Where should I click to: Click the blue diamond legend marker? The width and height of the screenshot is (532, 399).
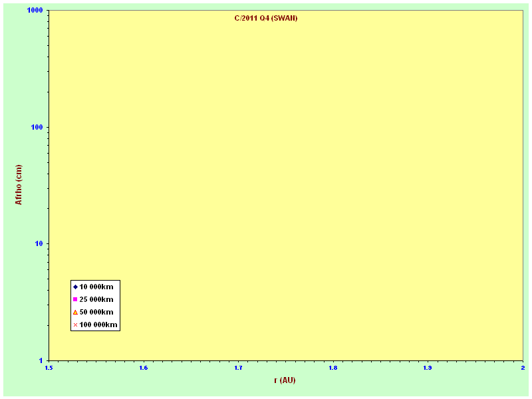[75, 287]
